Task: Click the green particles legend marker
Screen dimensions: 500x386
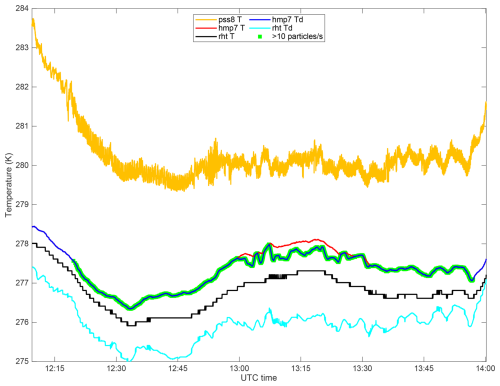Action: pyautogui.click(x=260, y=37)
